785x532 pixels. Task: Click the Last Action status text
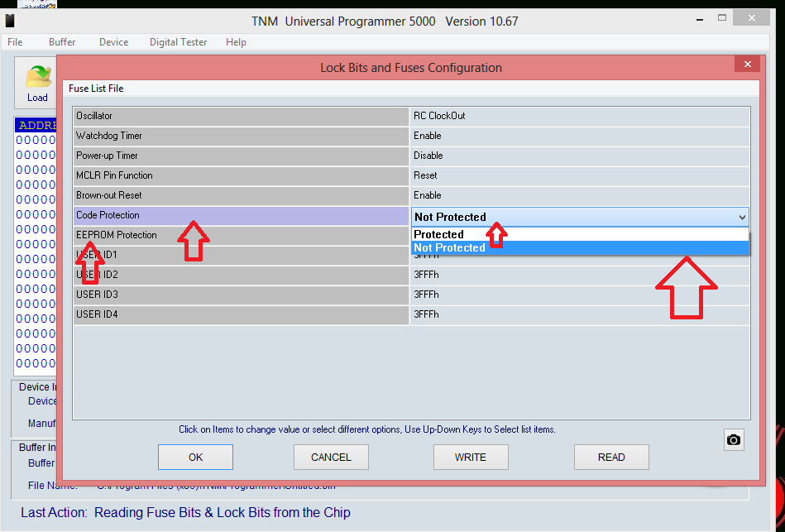tap(185, 513)
